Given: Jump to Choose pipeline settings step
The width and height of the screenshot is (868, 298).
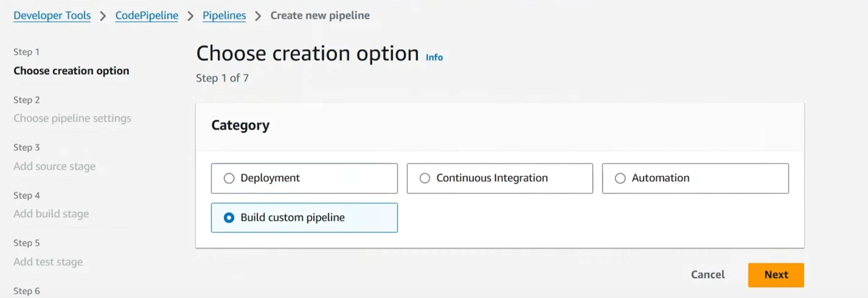Looking at the screenshot, I should click(72, 119).
